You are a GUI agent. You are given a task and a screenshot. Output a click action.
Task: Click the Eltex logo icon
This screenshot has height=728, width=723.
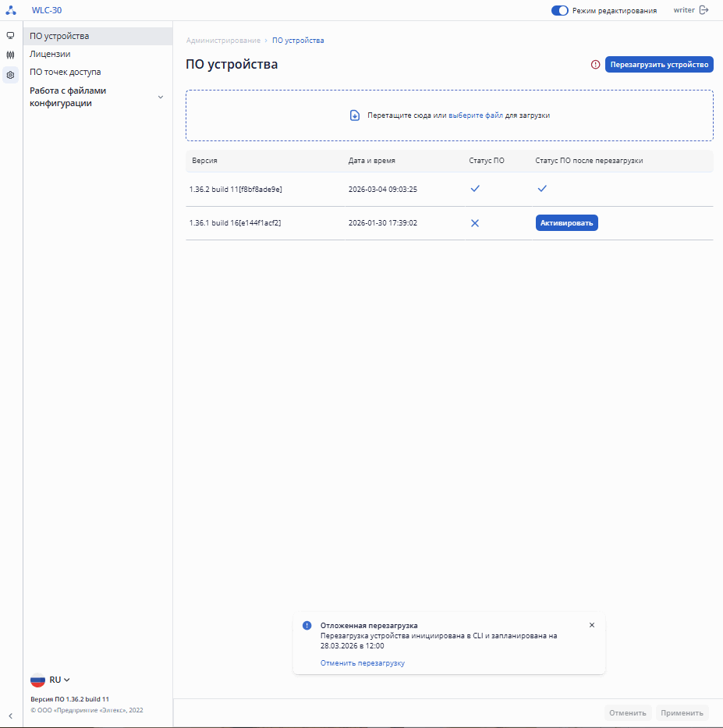[x=11, y=11]
